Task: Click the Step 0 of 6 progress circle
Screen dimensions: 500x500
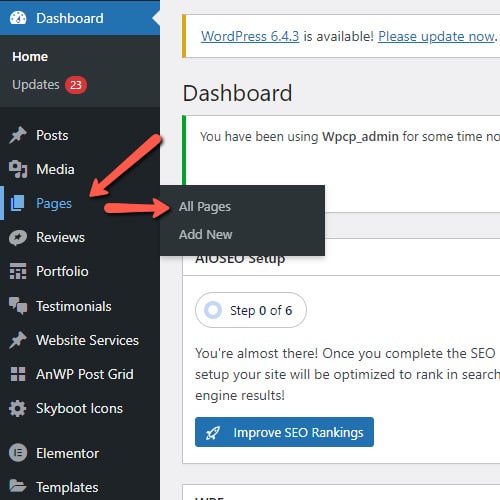Action: [213, 310]
